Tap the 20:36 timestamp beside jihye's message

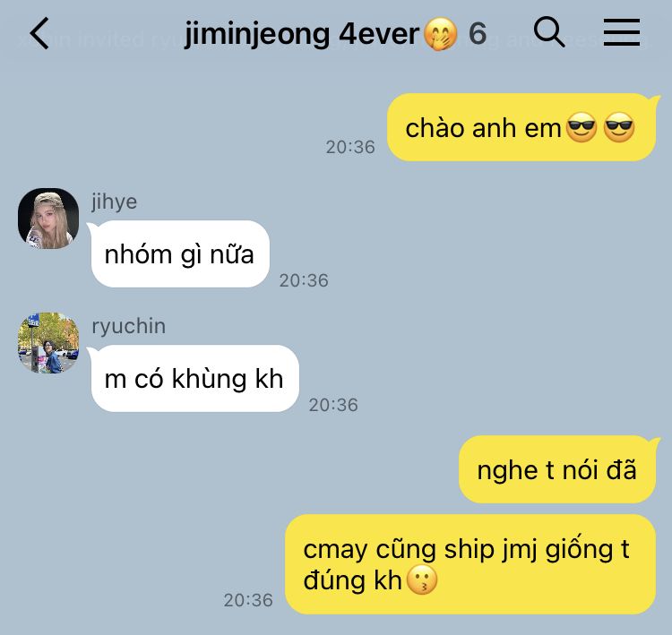click(x=304, y=280)
